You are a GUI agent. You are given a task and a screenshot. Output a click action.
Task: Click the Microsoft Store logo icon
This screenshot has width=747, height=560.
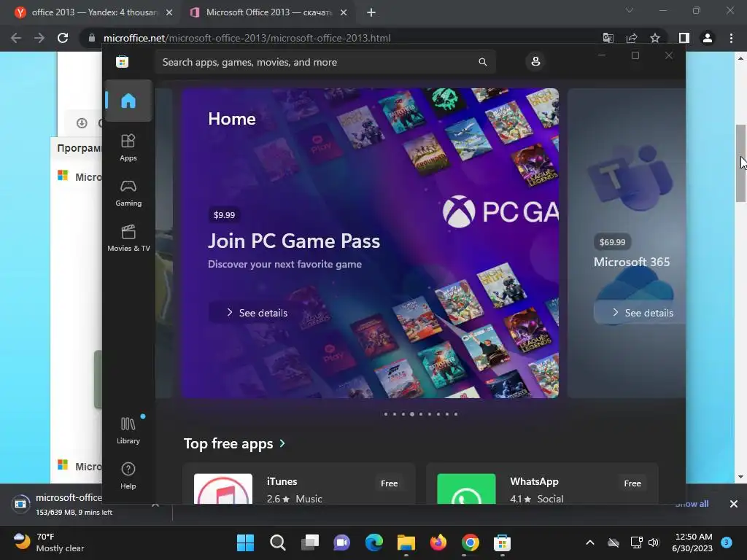(123, 62)
